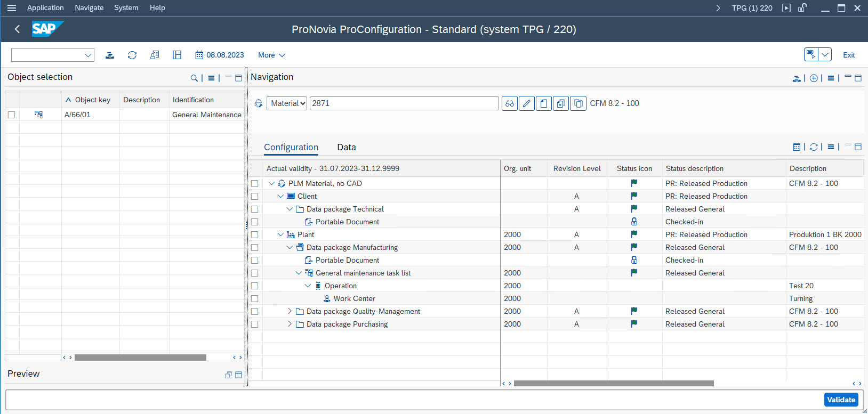The image size is (868, 414).
Task: Tick checkbox for A/66/01 row
Action: click(x=12, y=115)
